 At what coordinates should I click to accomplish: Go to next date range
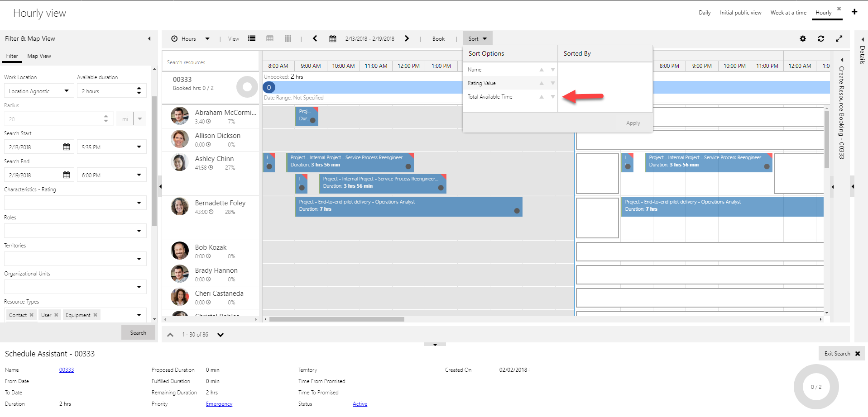coord(407,39)
